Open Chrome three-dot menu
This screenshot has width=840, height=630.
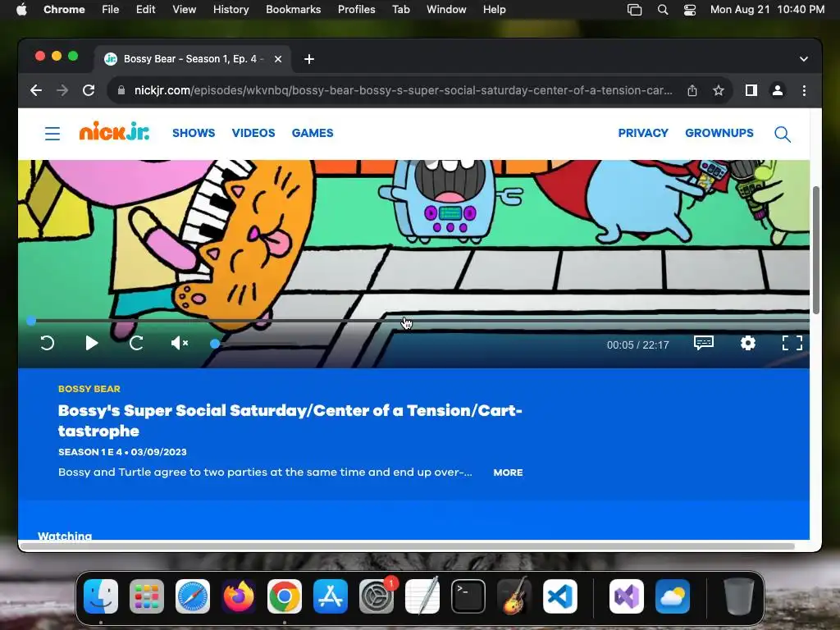(x=804, y=90)
